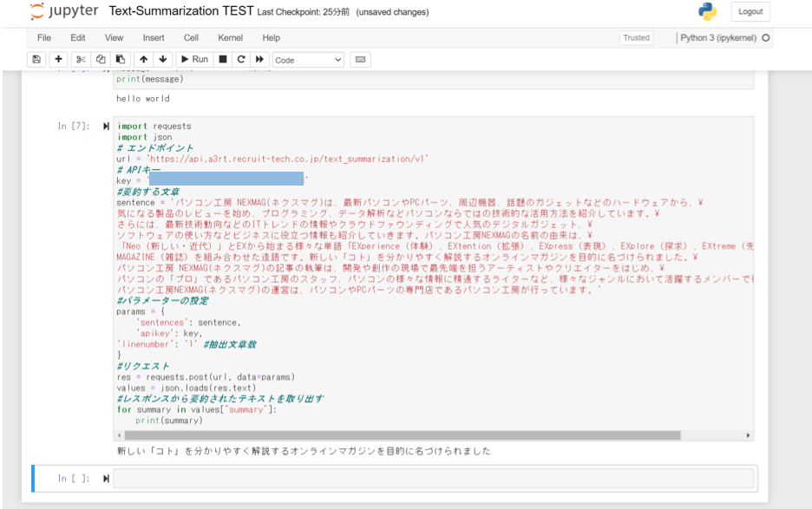The height and width of the screenshot is (509, 812).
Task: Restart the kernel with the circular arrow icon
Action: point(241,60)
